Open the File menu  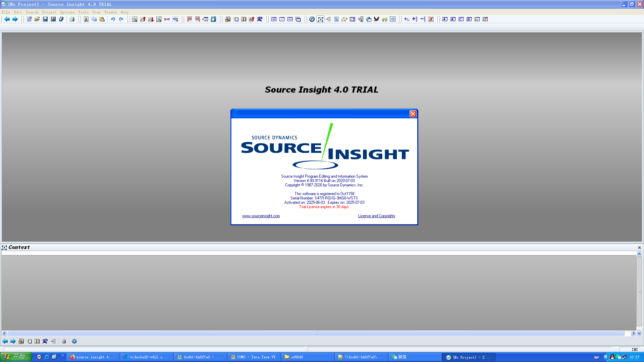tap(6, 12)
